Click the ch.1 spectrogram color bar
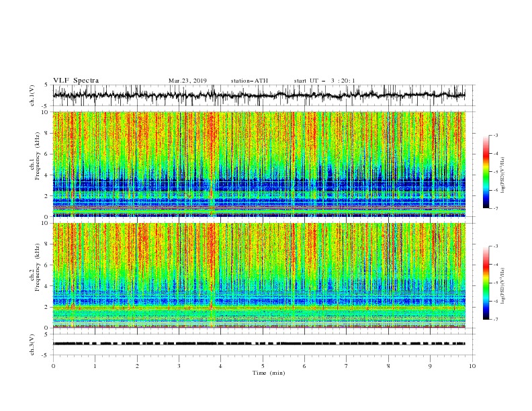532x411 pixels. click(486, 172)
